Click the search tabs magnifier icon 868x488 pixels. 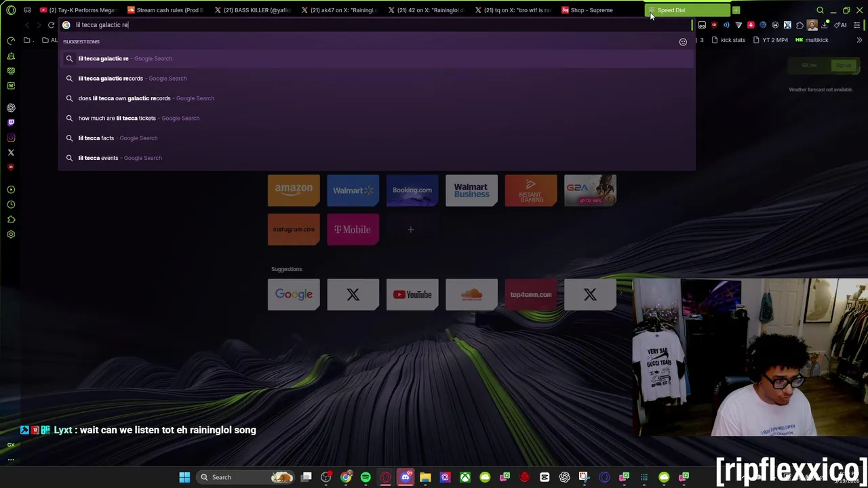click(820, 10)
